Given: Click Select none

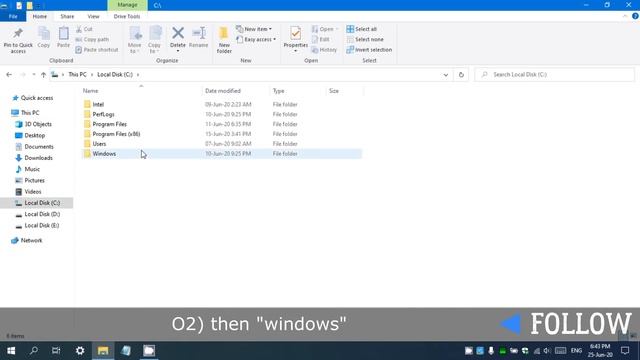Looking at the screenshot, I should 365,39.
